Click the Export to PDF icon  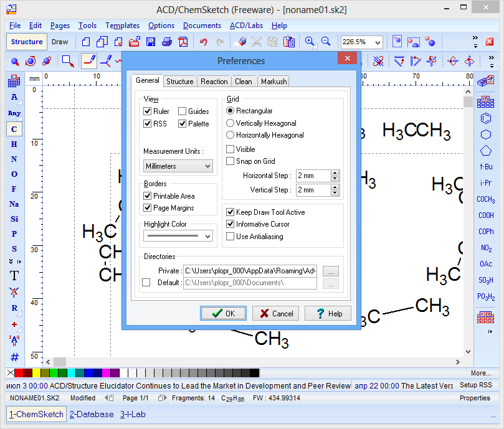(183, 42)
